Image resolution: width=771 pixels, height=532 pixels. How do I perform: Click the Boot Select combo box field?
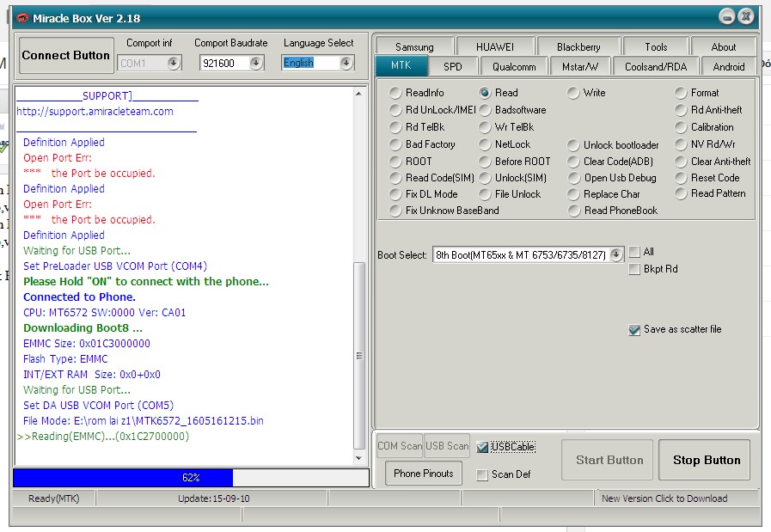click(528, 254)
